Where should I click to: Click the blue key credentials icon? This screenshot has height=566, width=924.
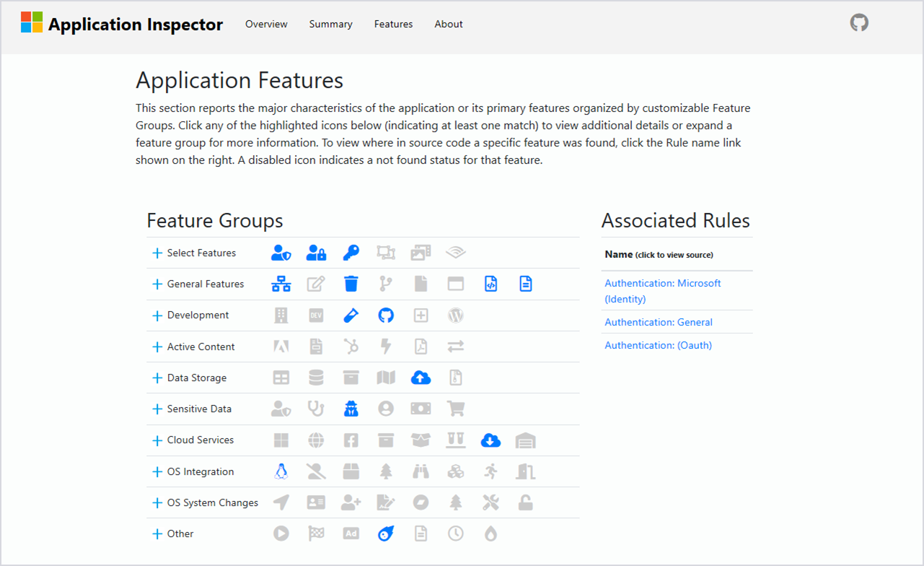[x=351, y=252]
